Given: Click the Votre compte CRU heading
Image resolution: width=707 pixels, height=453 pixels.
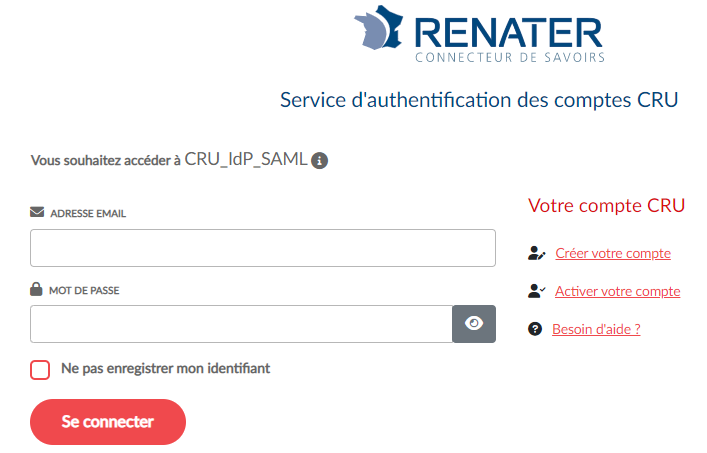Looking at the screenshot, I should 606,206.
